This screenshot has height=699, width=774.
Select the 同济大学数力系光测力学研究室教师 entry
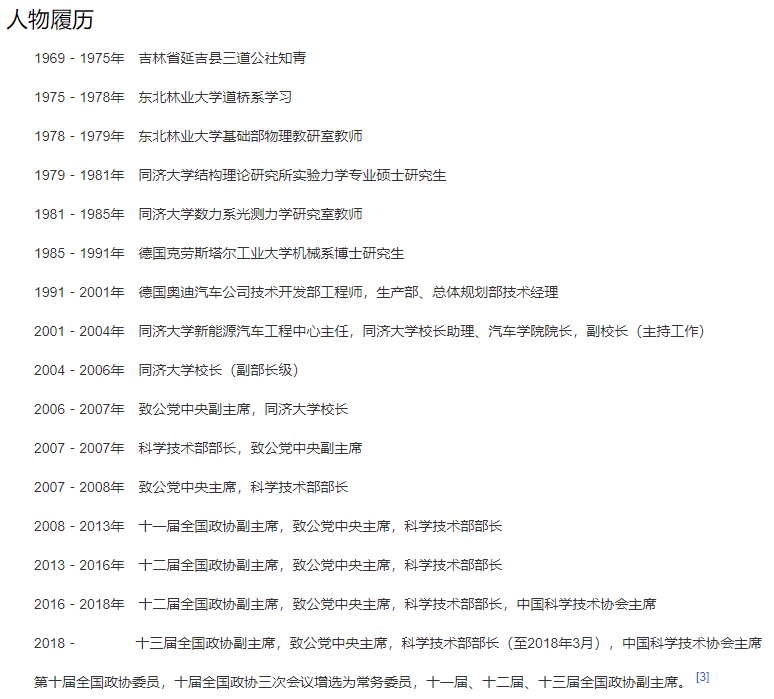[250, 214]
